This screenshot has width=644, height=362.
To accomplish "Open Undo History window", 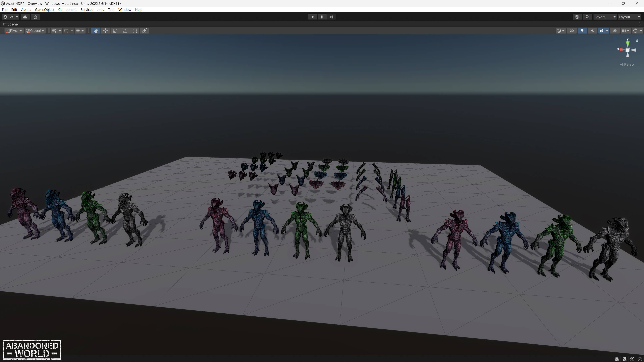I will pos(577,17).
